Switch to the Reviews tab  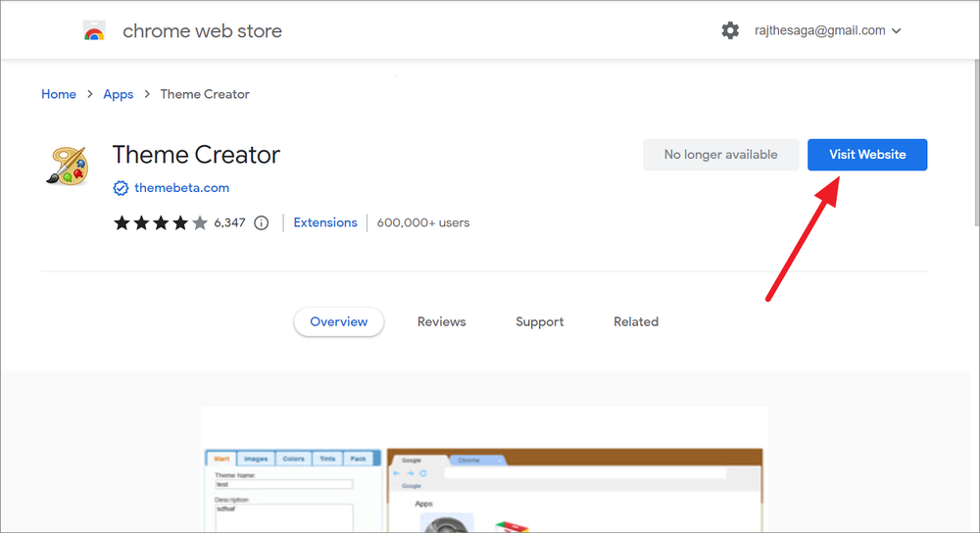(441, 321)
